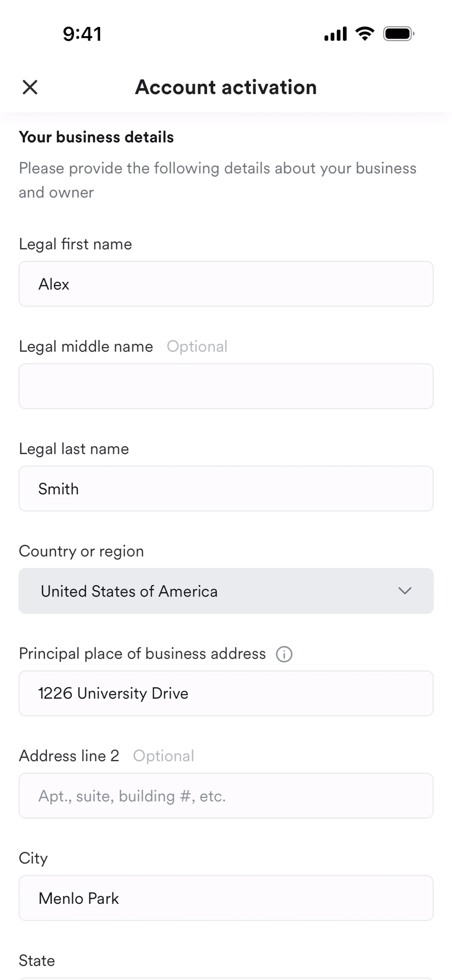452x980 pixels.
Task: Tap the Optional hint beside Legal middle name
Action: [197, 347]
